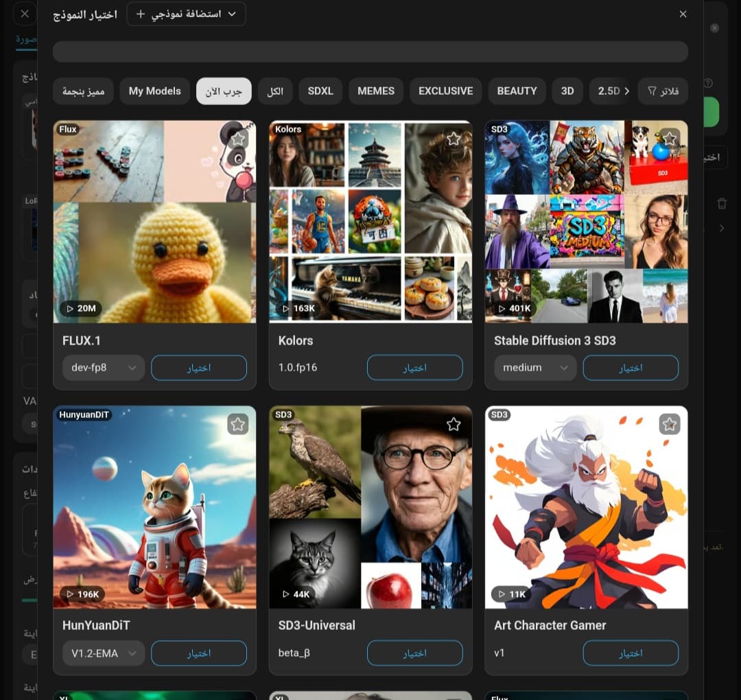741x700 pixels.
Task: Open the 2.5D category tab
Action: [608, 91]
